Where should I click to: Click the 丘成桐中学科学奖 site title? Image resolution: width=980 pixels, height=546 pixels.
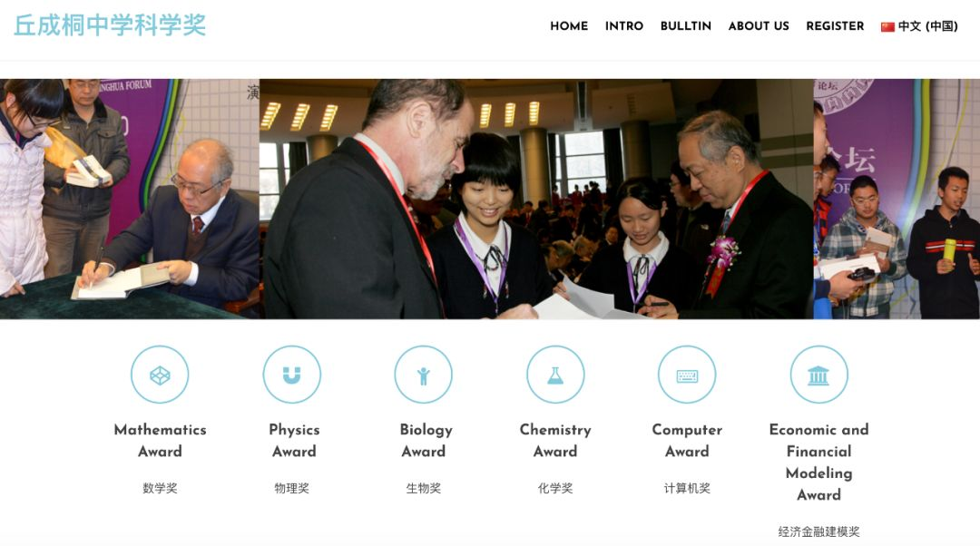[x=110, y=25]
